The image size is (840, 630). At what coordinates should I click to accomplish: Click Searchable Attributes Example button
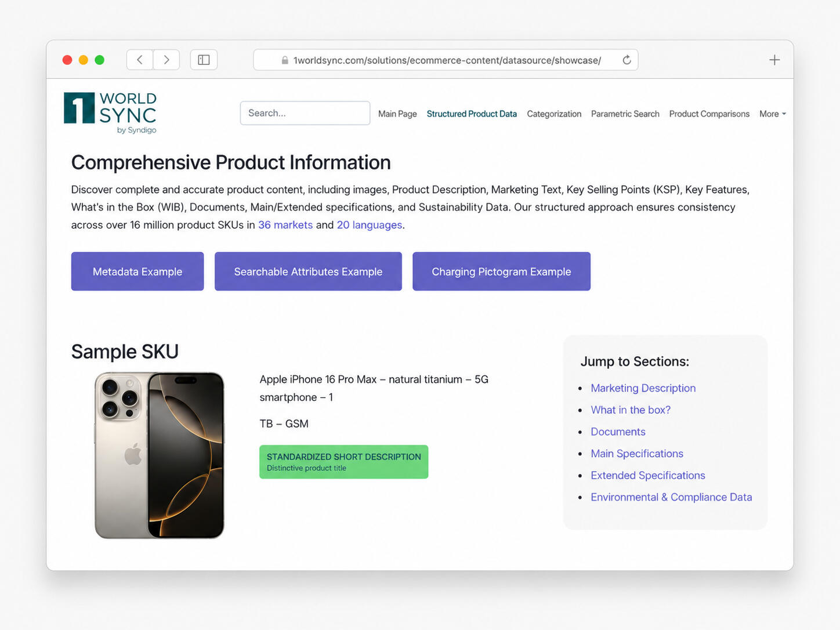(308, 271)
